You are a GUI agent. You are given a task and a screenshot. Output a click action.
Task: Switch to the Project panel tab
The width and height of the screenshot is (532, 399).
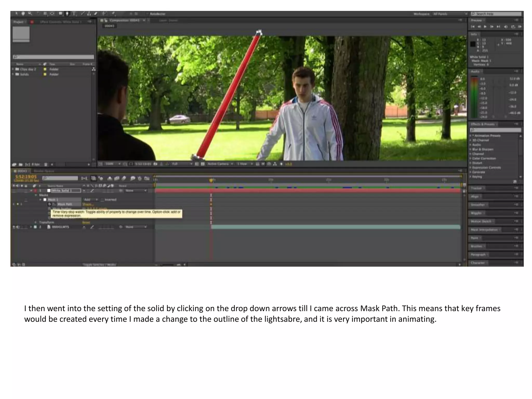tap(19, 22)
